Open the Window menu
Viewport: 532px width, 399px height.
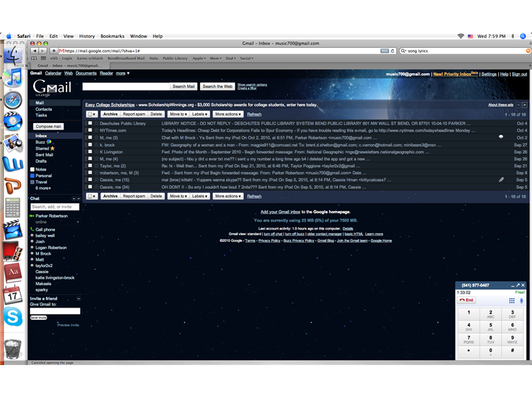click(x=138, y=36)
